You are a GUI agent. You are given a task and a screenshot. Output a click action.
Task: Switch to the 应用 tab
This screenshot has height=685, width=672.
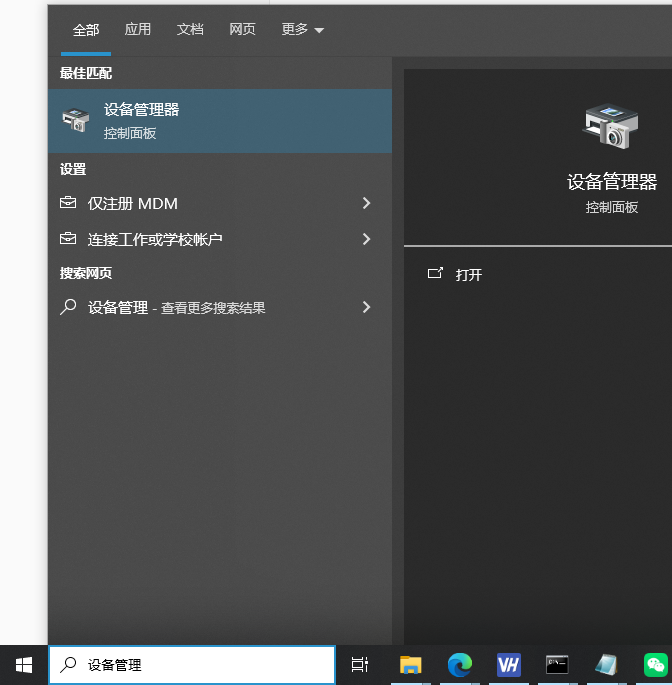point(138,29)
